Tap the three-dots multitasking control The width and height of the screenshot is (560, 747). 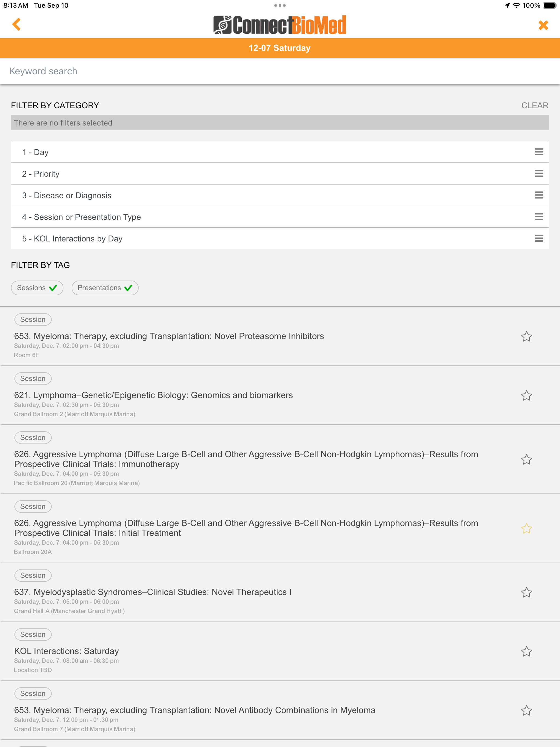coord(280,5)
